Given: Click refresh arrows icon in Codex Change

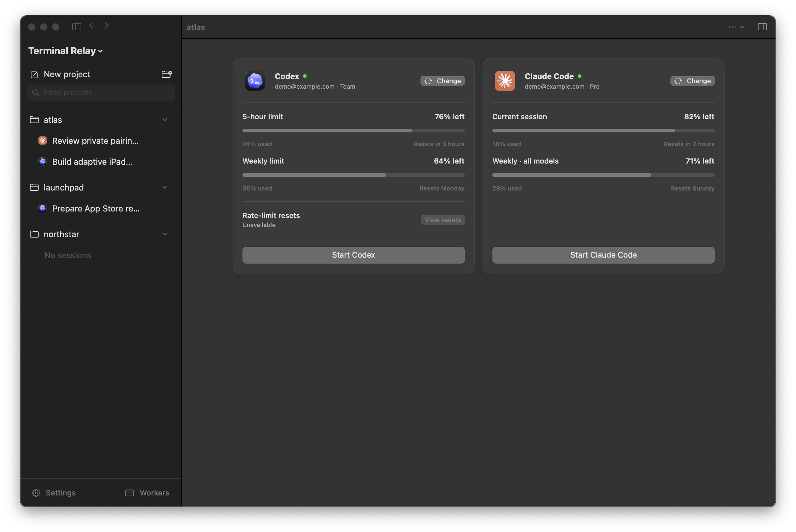Looking at the screenshot, I should pyautogui.click(x=428, y=81).
